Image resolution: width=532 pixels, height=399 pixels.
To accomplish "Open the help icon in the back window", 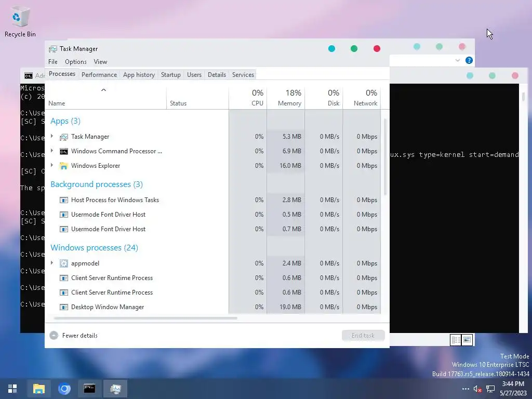I will [x=469, y=60].
